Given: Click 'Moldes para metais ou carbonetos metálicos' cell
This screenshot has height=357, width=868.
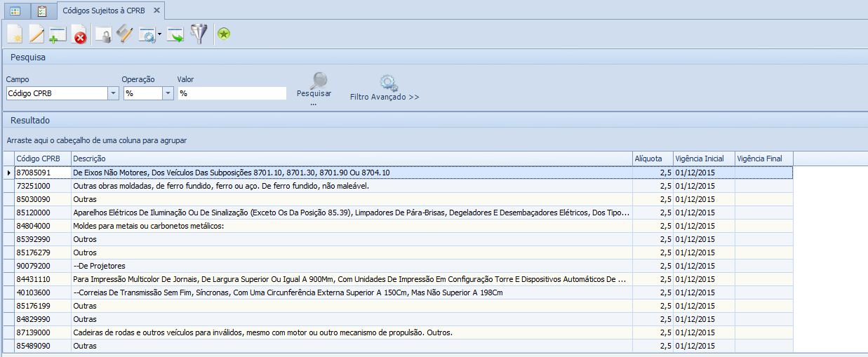Looking at the screenshot, I should 352,225.
